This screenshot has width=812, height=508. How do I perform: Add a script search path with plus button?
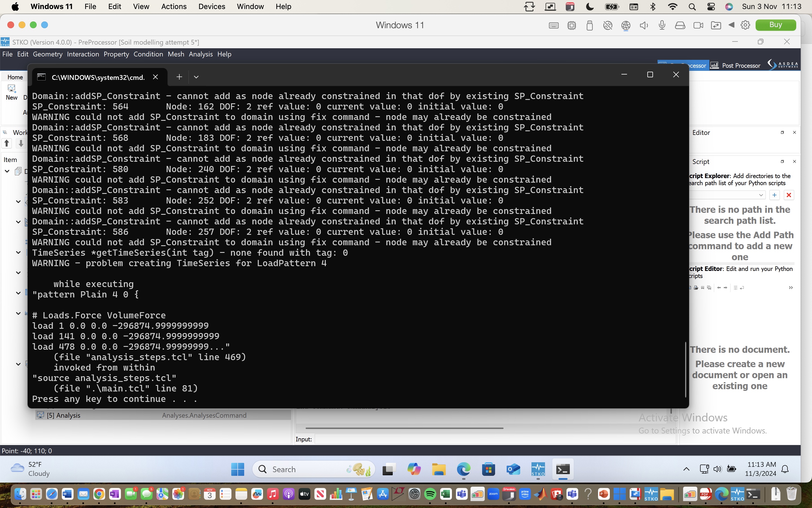pos(775,195)
